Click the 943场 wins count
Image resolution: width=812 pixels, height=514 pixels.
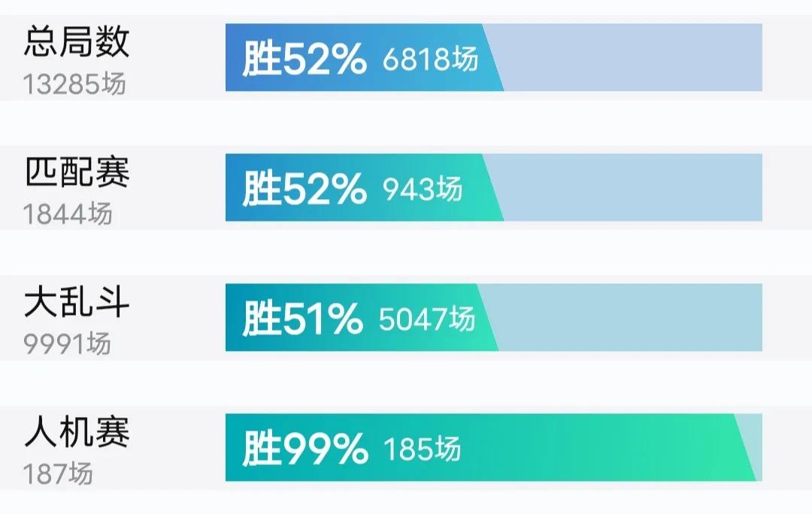tap(423, 189)
